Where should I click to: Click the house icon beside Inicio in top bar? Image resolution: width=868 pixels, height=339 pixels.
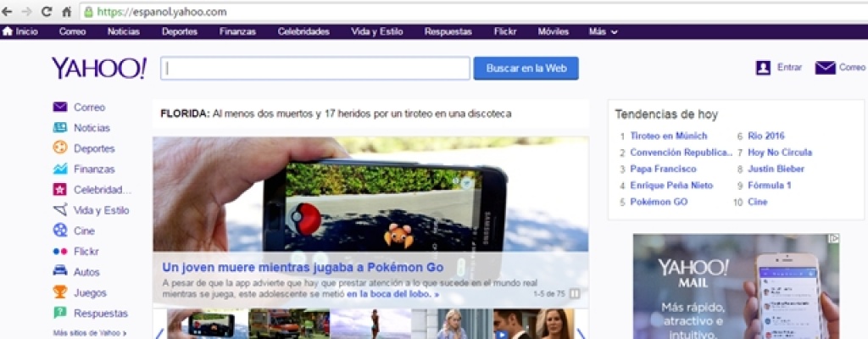pos(7,31)
